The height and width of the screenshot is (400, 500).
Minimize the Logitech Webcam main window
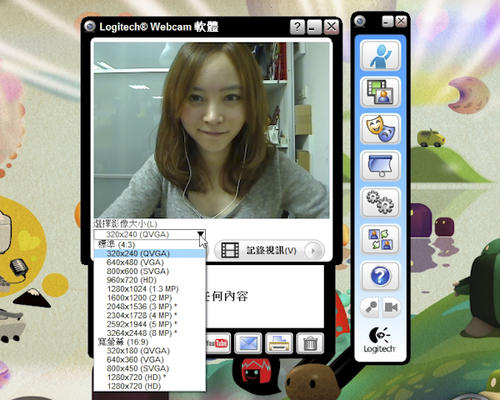click(314, 27)
